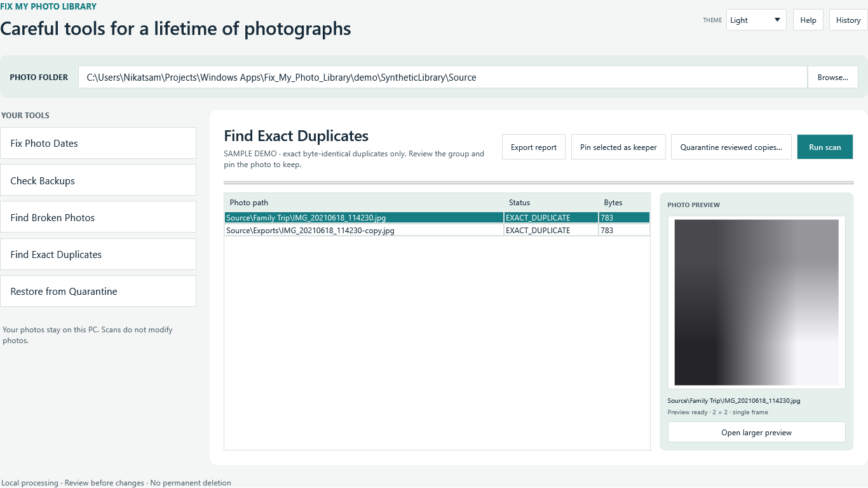Open Restore from Quarantine tool

[98, 291]
